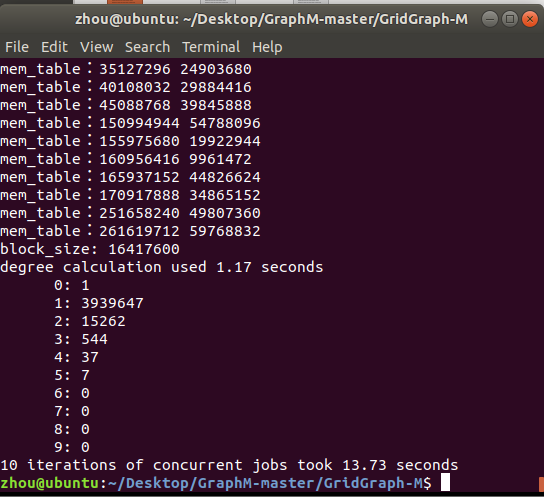Click the line 'mem_table: 165937152 44826624'
Viewport: 544px width, 497px height.
[130, 177]
